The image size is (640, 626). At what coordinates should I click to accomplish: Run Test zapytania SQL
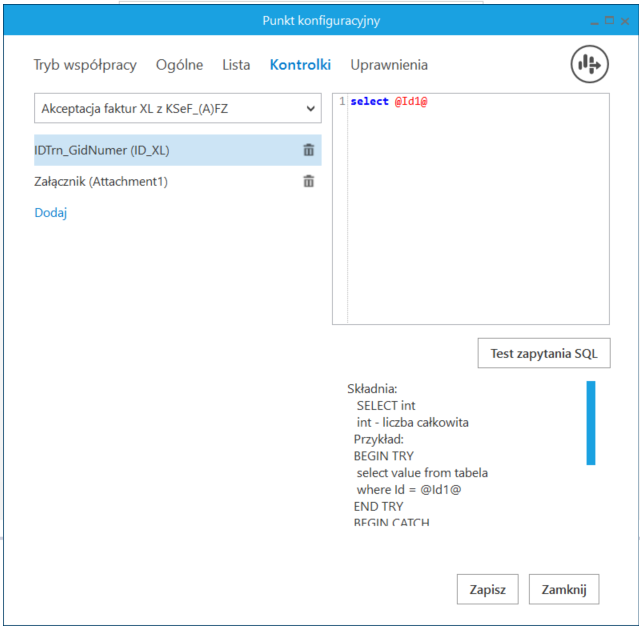point(544,353)
